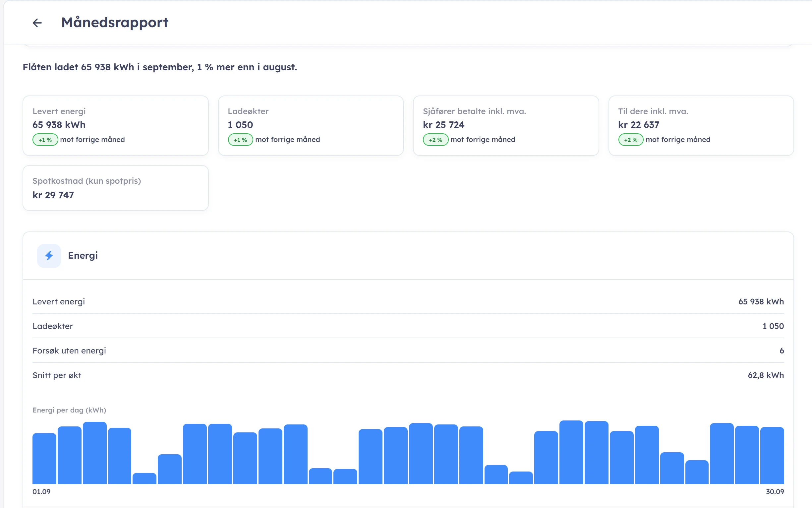Click the 1 050 value in Ladeøkter table row

(773, 326)
